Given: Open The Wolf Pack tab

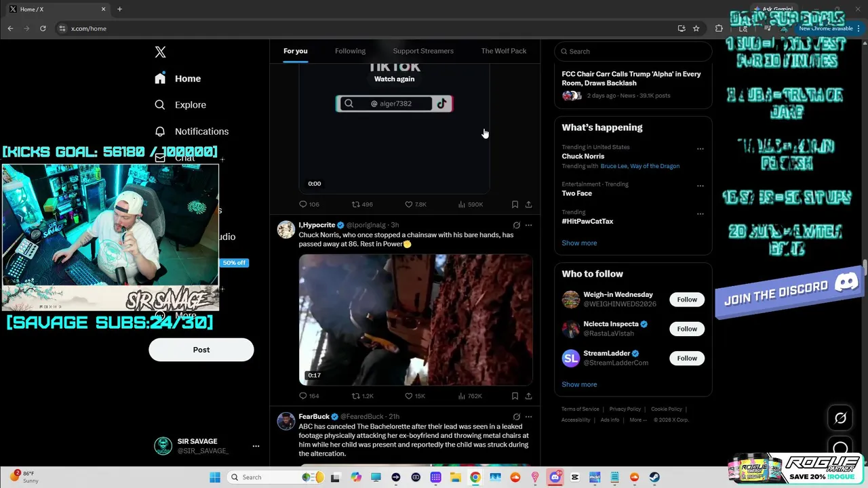Looking at the screenshot, I should point(504,51).
